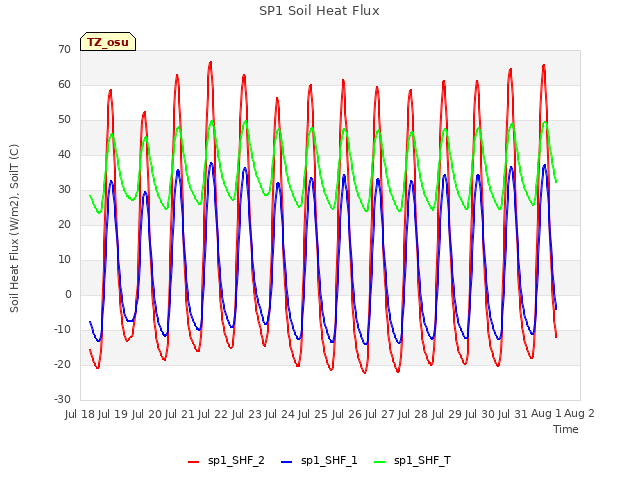This screenshot has height=480, width=640.
Task: Click the Jul 24 x-axis tick label
Action: click(x=280, y=414)
